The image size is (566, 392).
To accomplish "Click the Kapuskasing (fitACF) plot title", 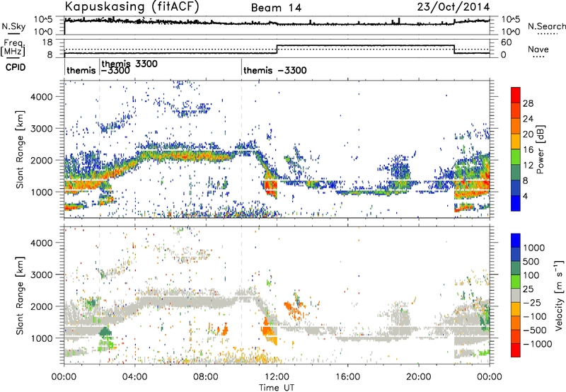I will pyautogui.click(x=132, y=6).
